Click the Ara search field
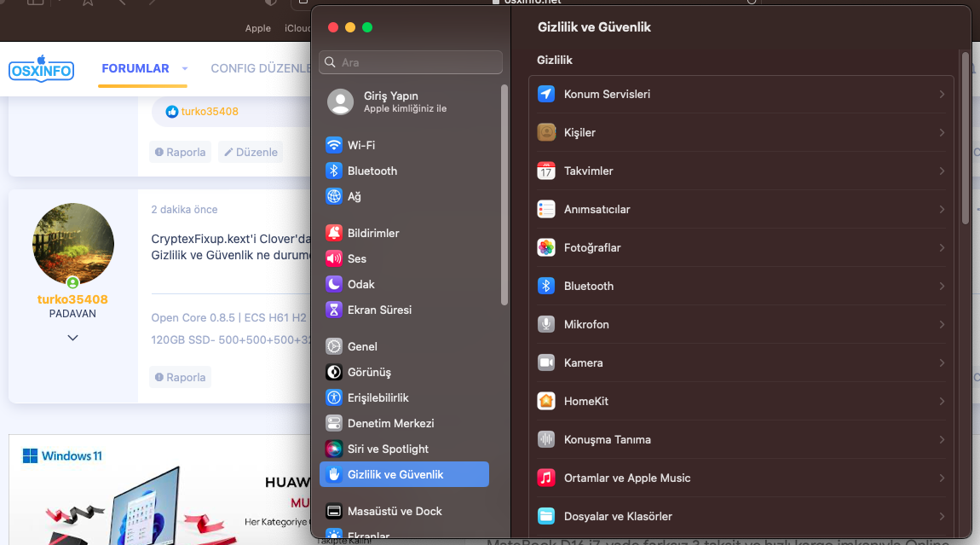The width and height of the screenshot is (980, 545). (x=411, y=62)
